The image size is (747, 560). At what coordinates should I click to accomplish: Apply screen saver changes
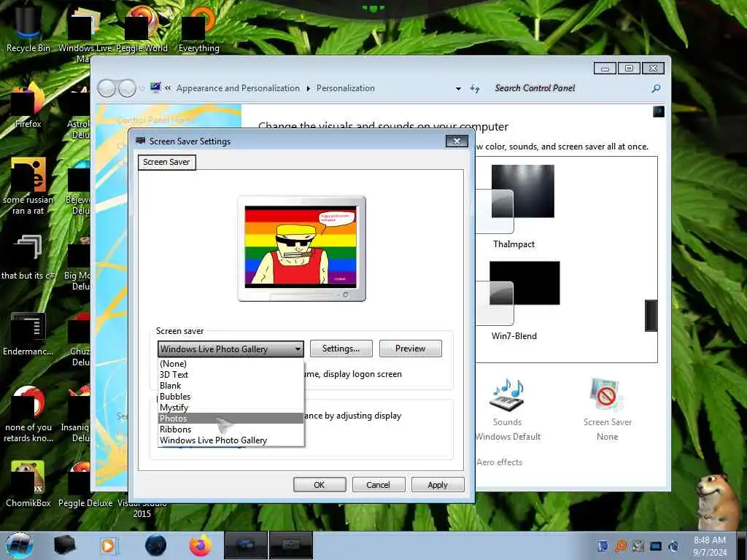[x=438, y=485]
